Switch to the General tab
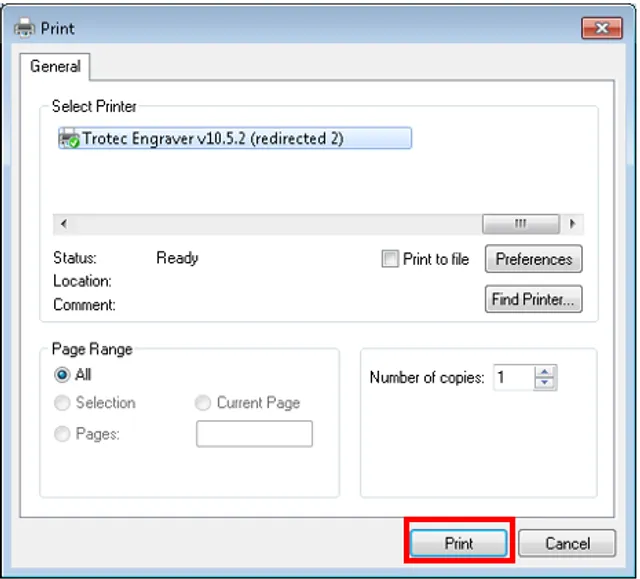Viewport: 640px width, 579px height. [55, 66]
